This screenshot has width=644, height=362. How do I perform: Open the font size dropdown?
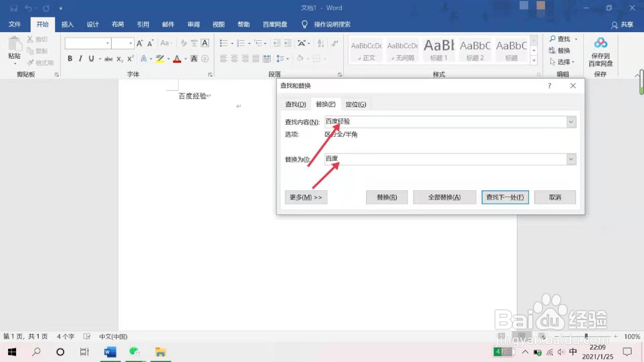(131, 43)
